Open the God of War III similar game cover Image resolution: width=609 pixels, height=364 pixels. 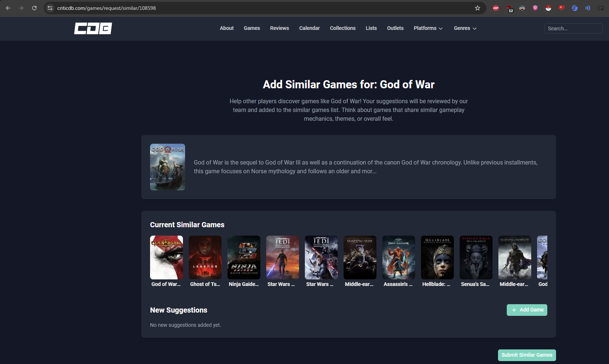pos(166,257)
